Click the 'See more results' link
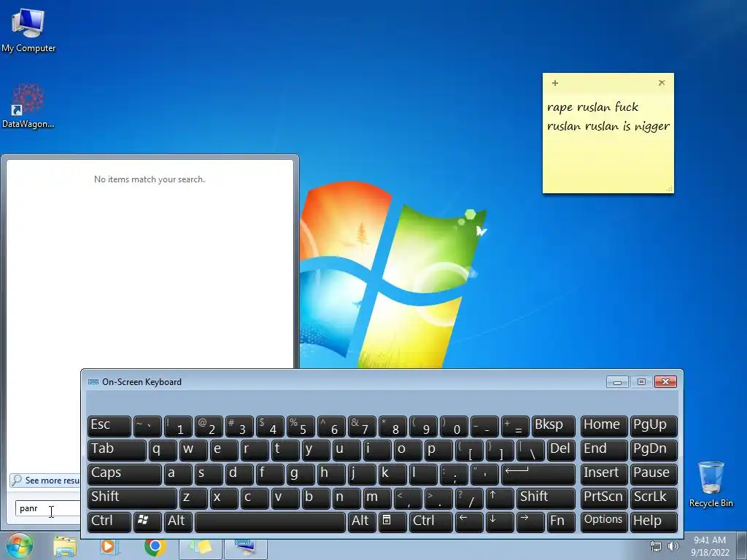This screenshot has width=747, height=560. pyautogui.click(x=46, y=480)
